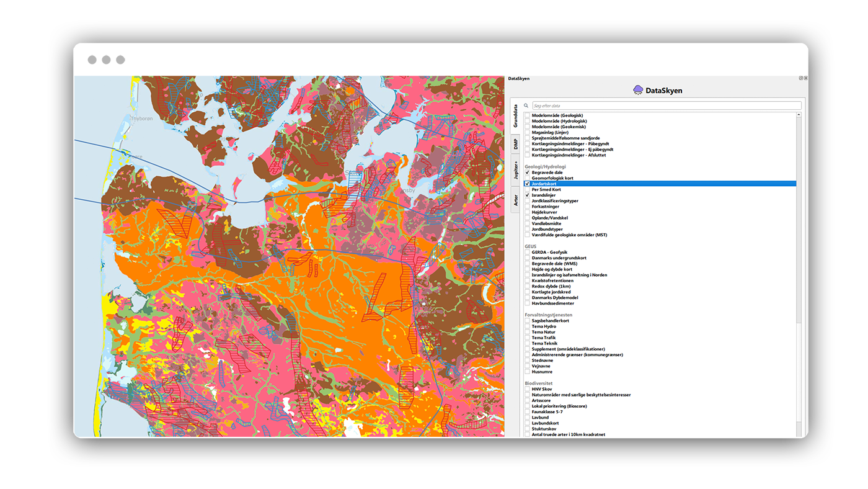868x489 pixels.
Task: Turn on the Højdekurver checkbox
Action: 528,212
